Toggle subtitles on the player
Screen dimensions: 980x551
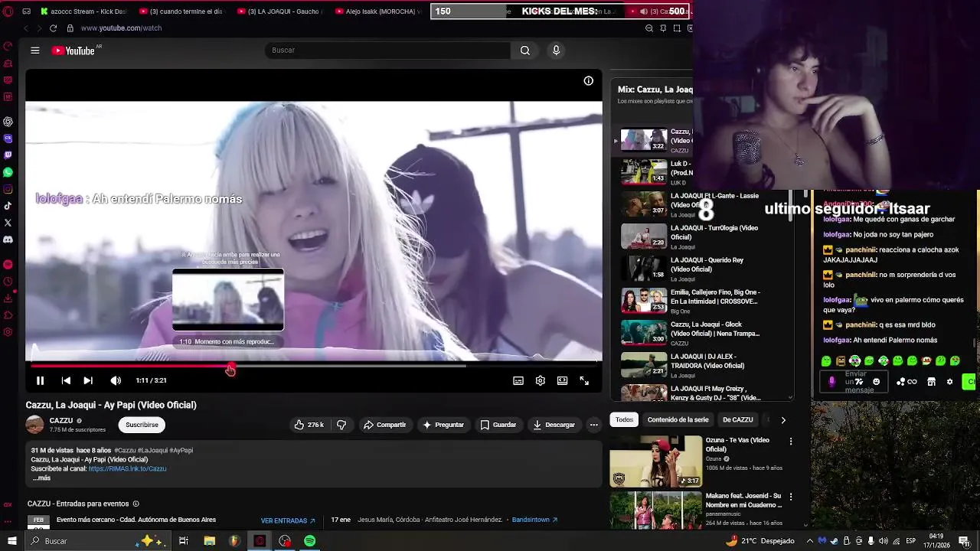click(518, 380)
